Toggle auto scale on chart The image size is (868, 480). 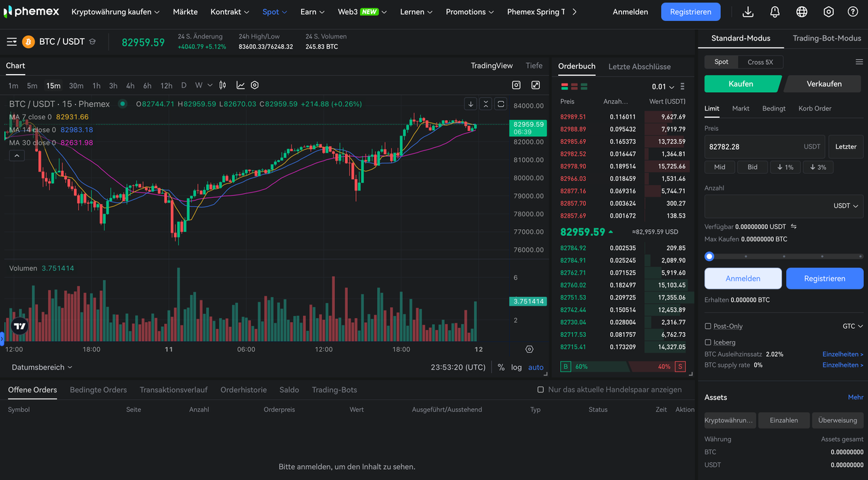pyautogui.click(x=536, y=367)
